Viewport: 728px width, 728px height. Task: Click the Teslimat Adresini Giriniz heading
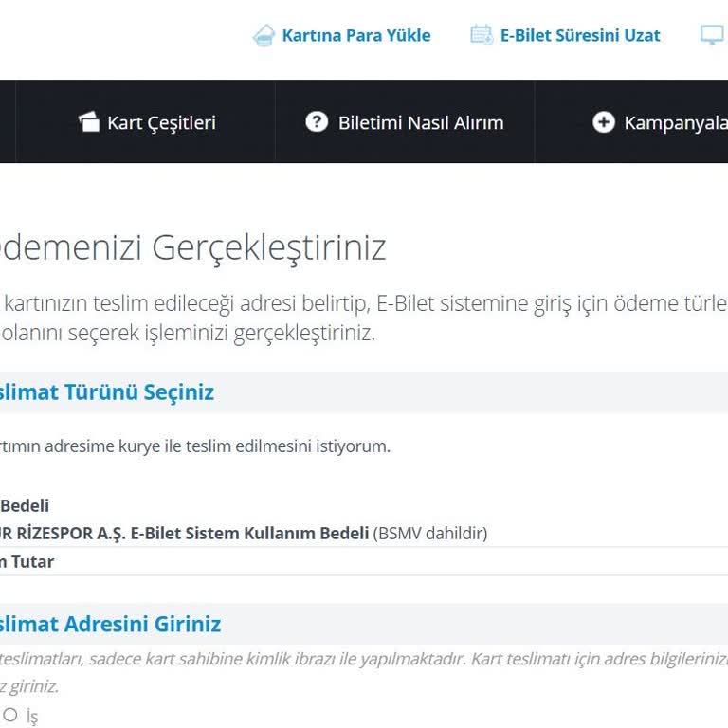click(110, 624)
